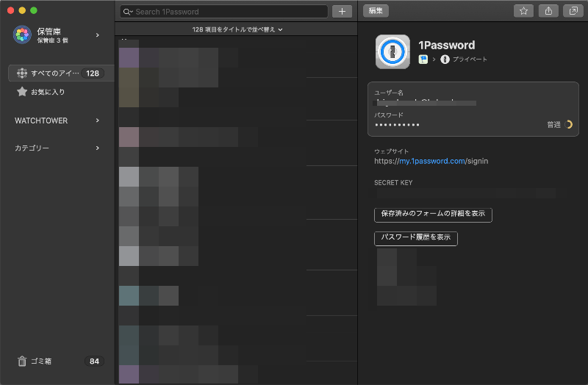Open the my.1password.com website link

point(432,161)
